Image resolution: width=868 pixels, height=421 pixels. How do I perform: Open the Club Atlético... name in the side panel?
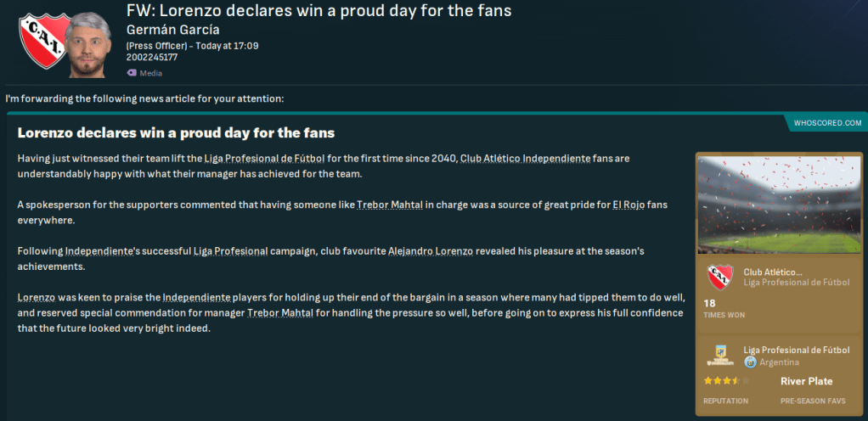click(772, 272)
